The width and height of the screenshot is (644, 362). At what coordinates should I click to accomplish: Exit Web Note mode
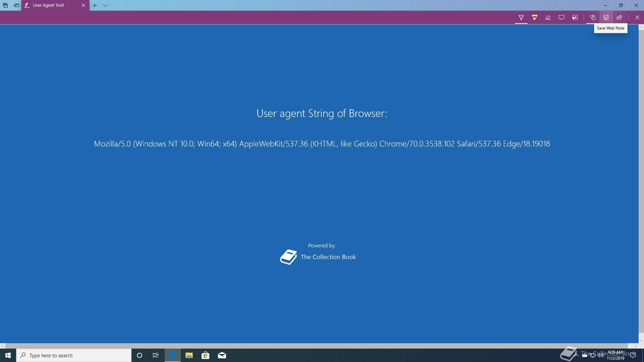click(x=637, y=17)
